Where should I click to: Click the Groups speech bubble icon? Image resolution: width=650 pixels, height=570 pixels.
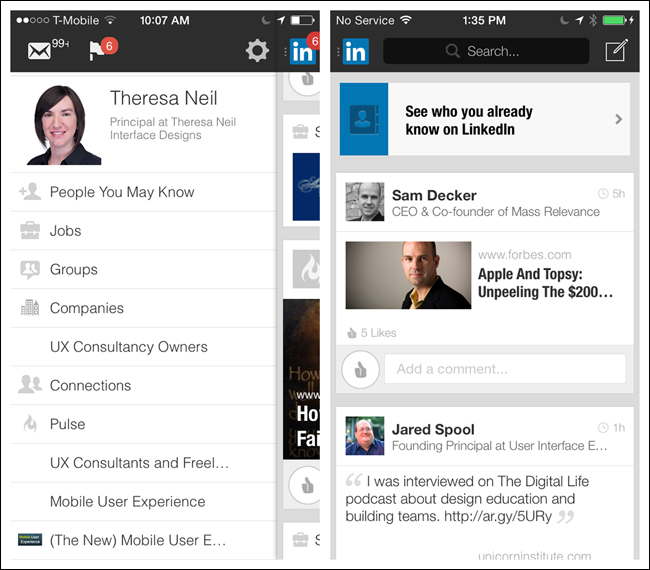point(30,269)
